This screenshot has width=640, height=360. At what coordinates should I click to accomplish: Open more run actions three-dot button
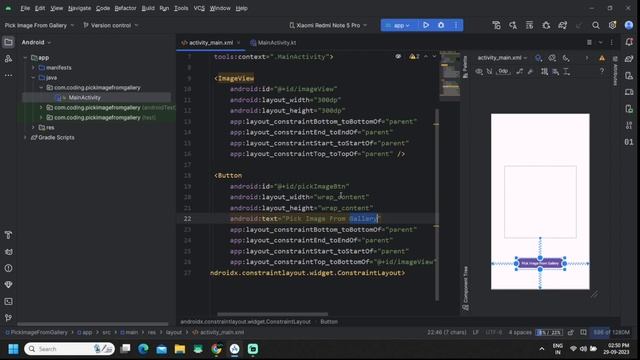[456, 25]
